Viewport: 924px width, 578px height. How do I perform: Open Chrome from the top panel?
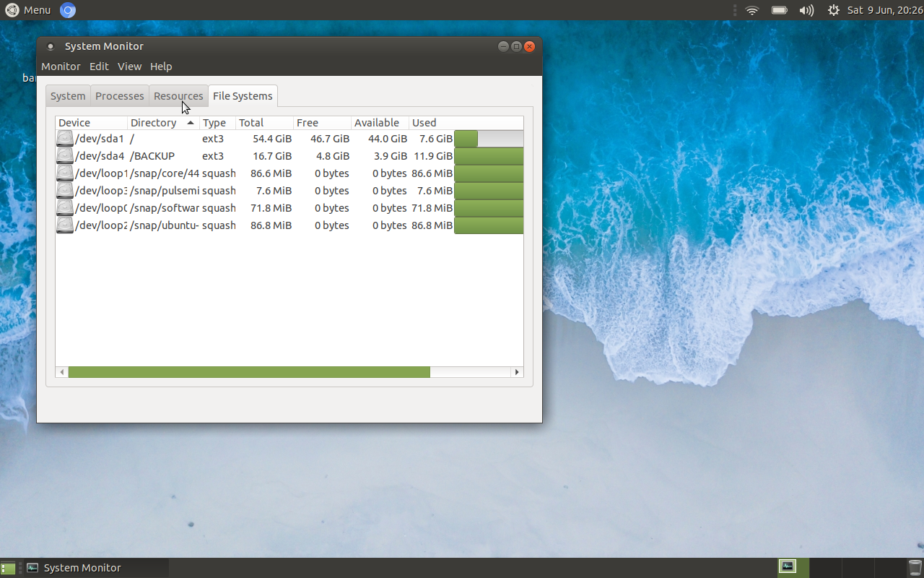coord(68,10)
